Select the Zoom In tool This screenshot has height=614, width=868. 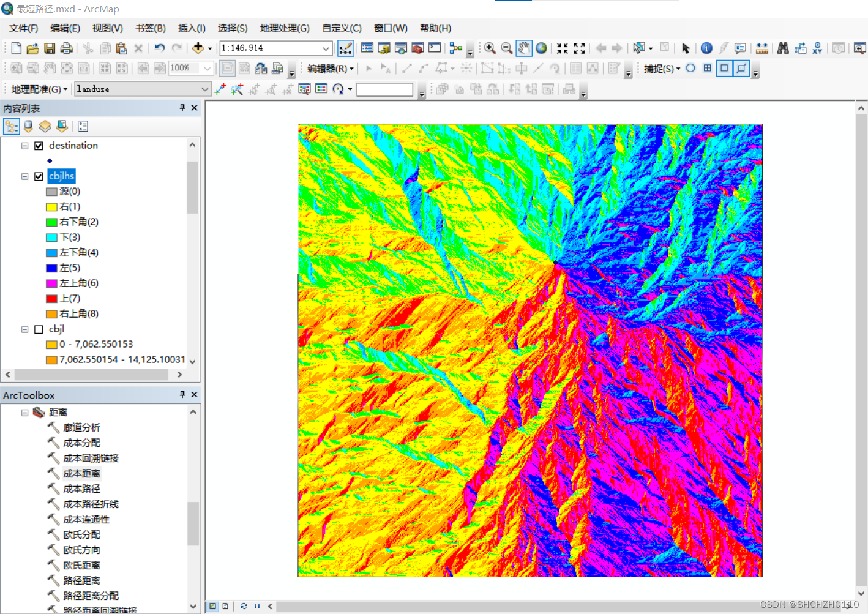pyautogui.click(x=490, y=48)
